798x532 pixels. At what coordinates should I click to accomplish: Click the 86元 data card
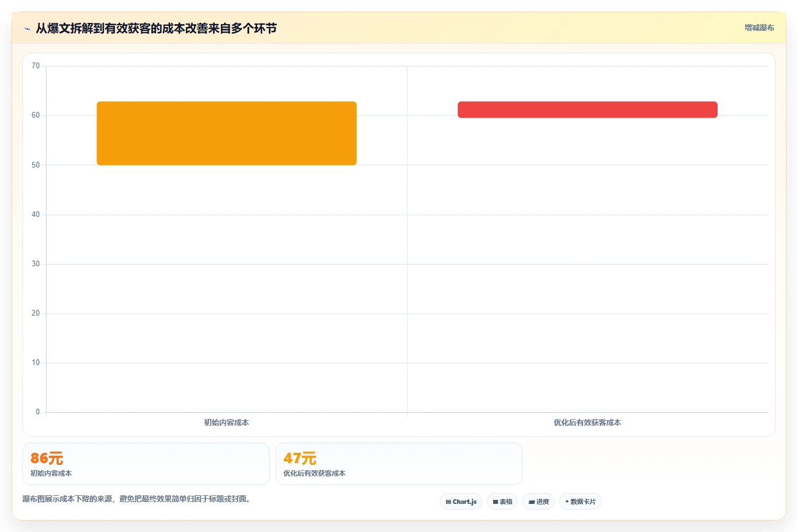pyautogui.click(x=146, y=464)
